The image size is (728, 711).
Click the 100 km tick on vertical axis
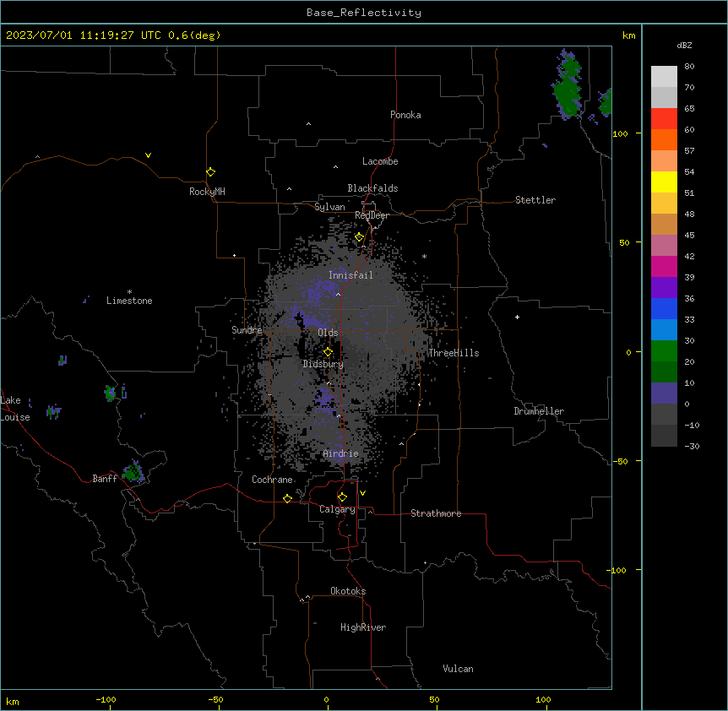[x=620, y=133]
